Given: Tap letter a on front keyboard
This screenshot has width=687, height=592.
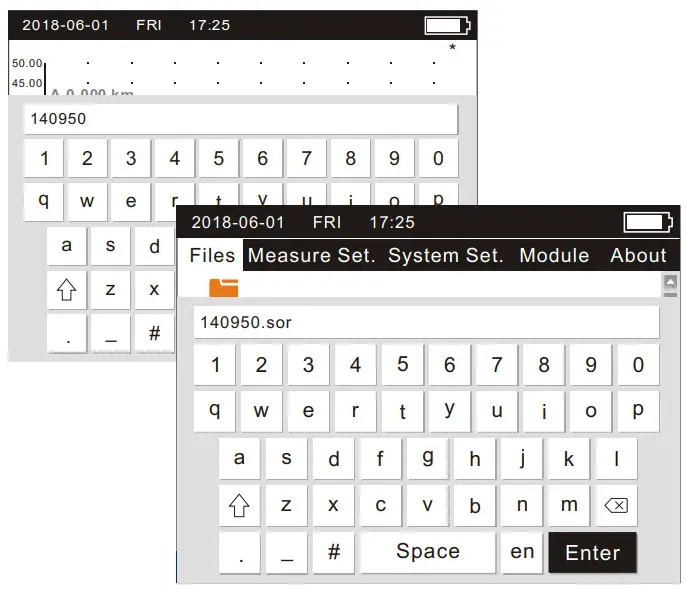Looking at the screenshot, I should [239, 458].
